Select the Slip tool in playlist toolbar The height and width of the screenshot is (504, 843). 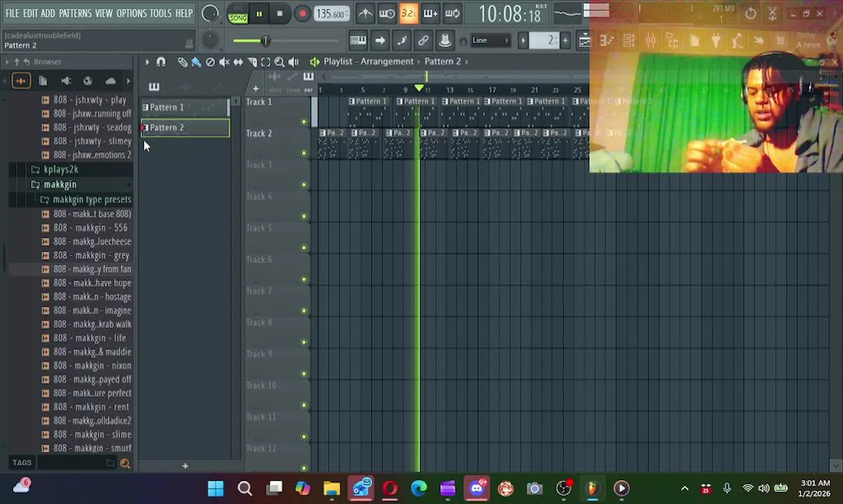238,62
